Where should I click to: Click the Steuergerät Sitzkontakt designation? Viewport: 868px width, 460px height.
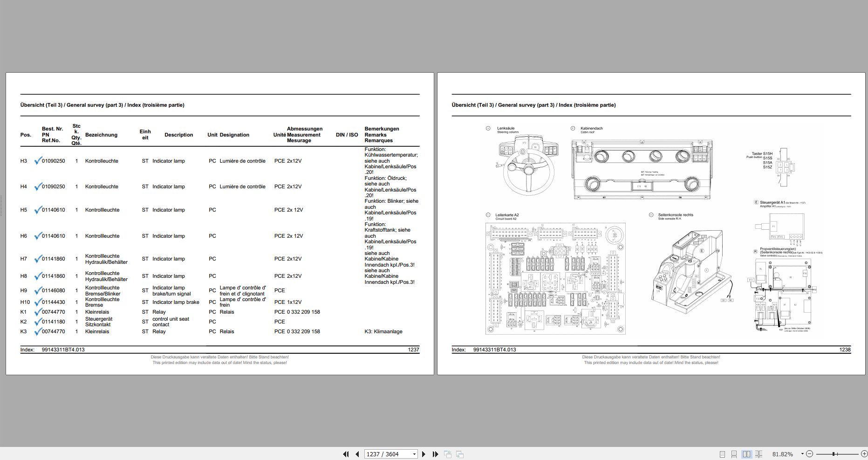(99, 322)
